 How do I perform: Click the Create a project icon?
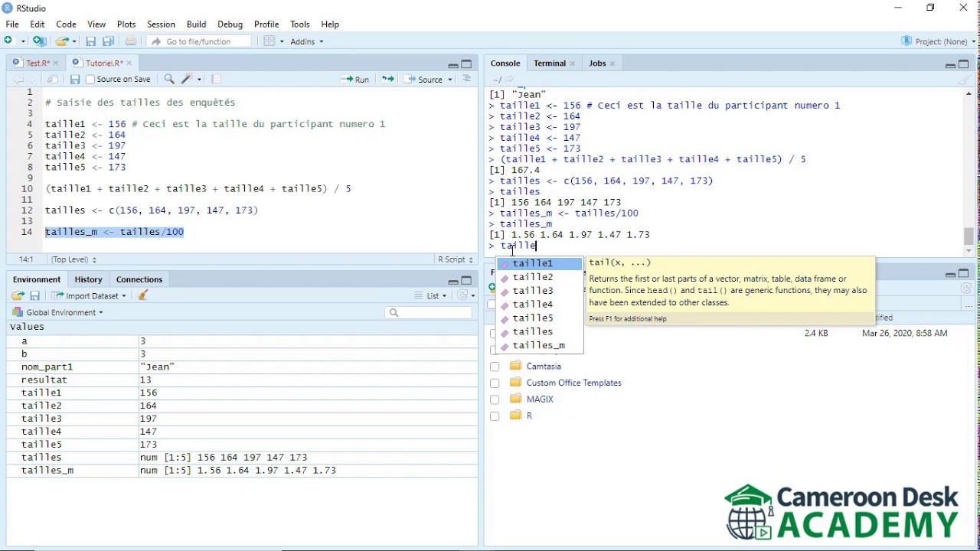pyautogui.click(x=39, y=41)
